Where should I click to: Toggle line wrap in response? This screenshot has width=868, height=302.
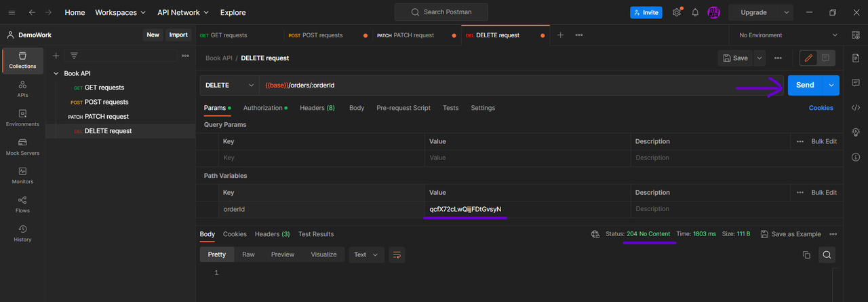point(397,254)
